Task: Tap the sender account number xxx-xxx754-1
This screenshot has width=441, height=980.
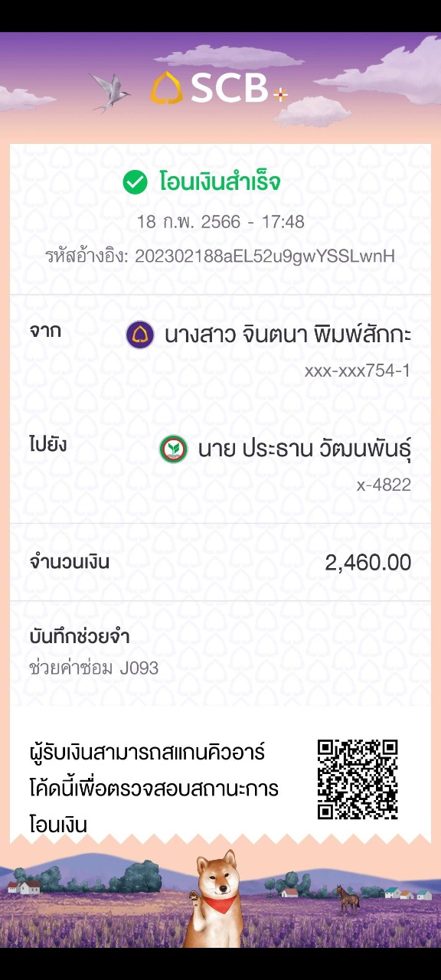Action: point(358,371)
